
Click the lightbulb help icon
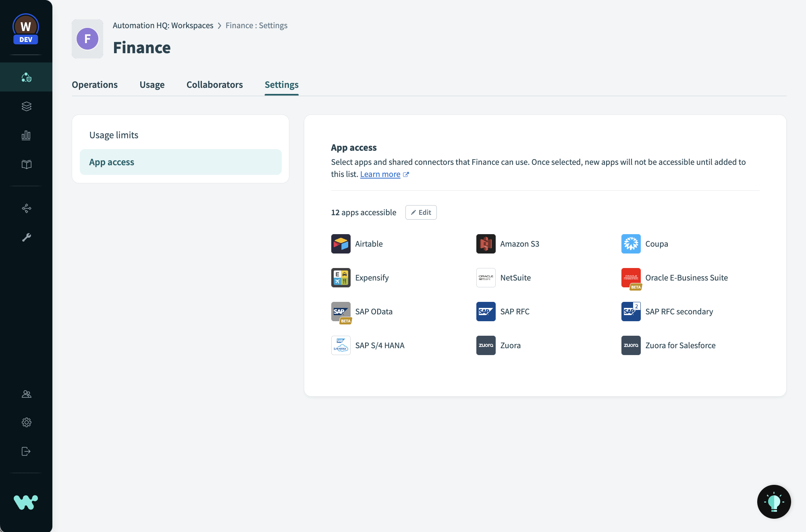[x=774, y=502]
